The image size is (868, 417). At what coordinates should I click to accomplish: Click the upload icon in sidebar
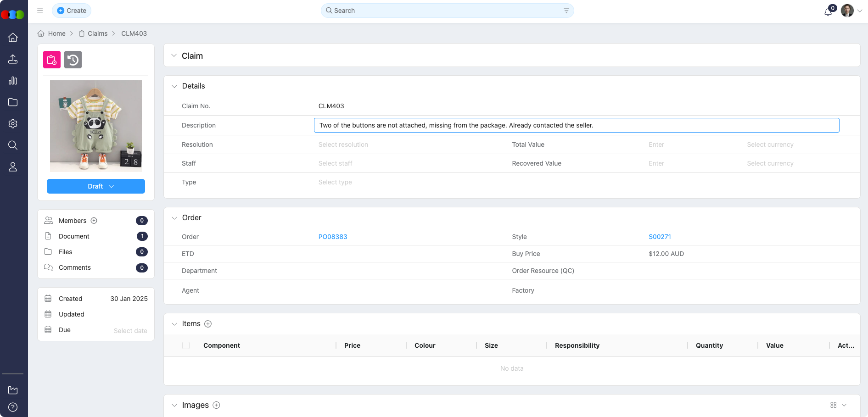13,59
